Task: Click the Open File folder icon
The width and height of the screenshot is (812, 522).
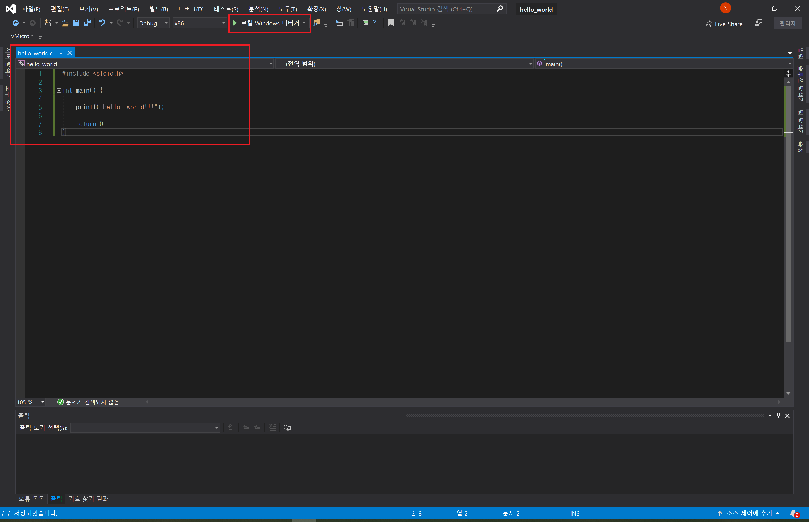Action: (x=65, y=23)
